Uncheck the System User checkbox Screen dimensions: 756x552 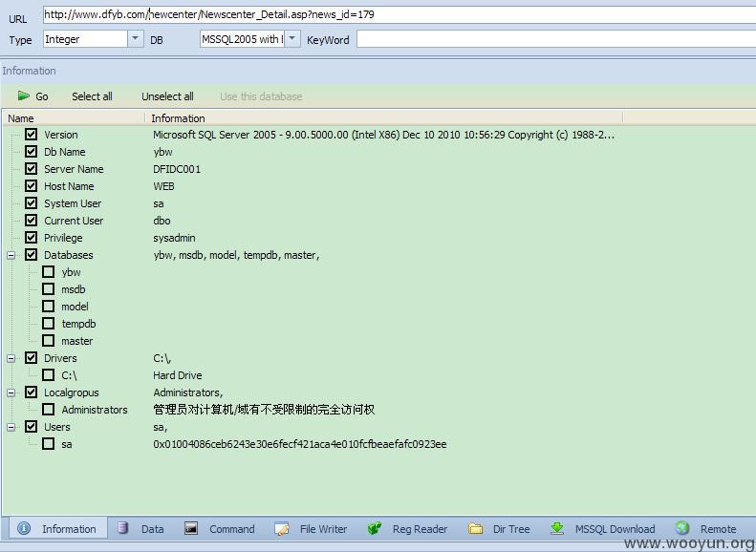(x=31, y=202)
